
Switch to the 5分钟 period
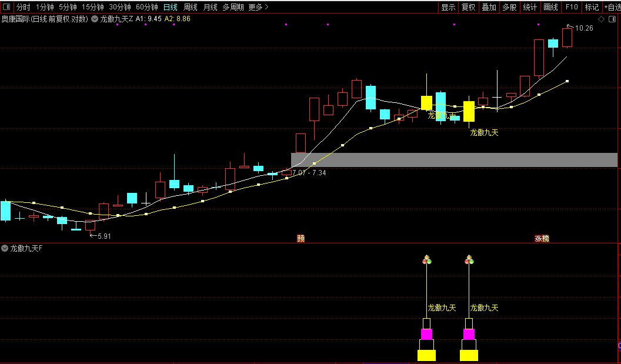point(68,7)
